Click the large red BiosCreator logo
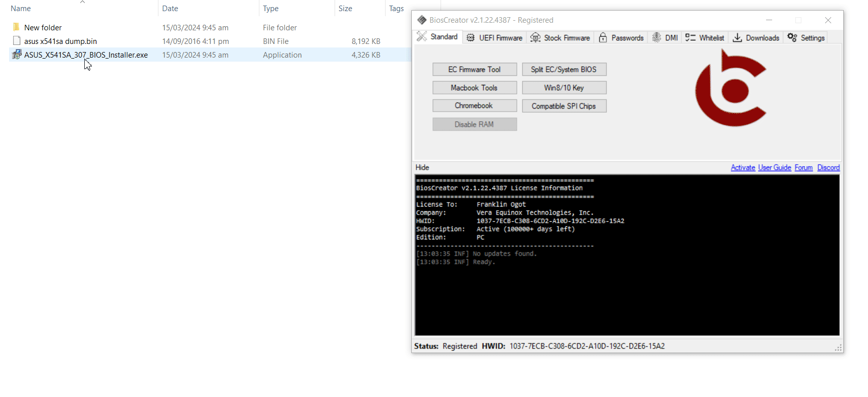This screenshot has width=868, height=397. point(730,88)
